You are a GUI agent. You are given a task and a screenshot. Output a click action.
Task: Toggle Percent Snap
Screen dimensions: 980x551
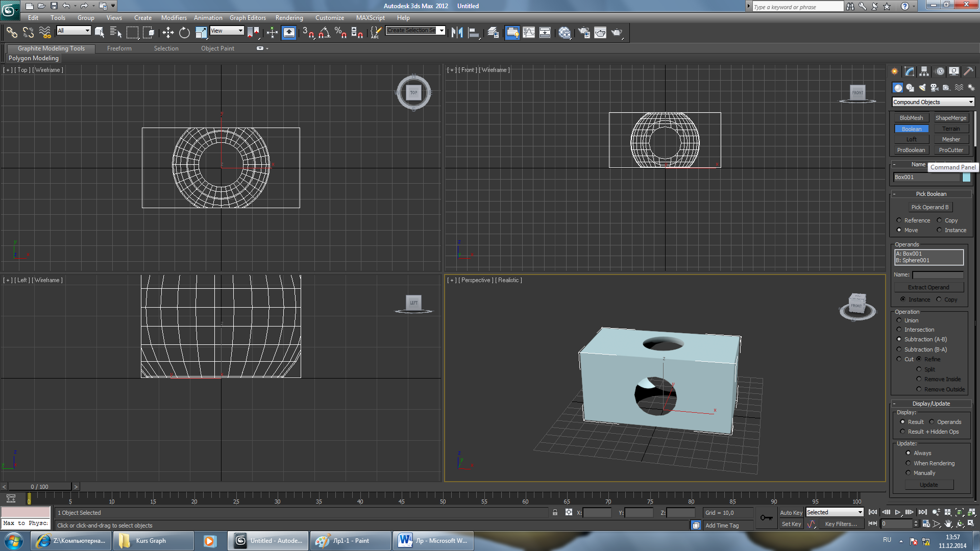coord(340,33)
